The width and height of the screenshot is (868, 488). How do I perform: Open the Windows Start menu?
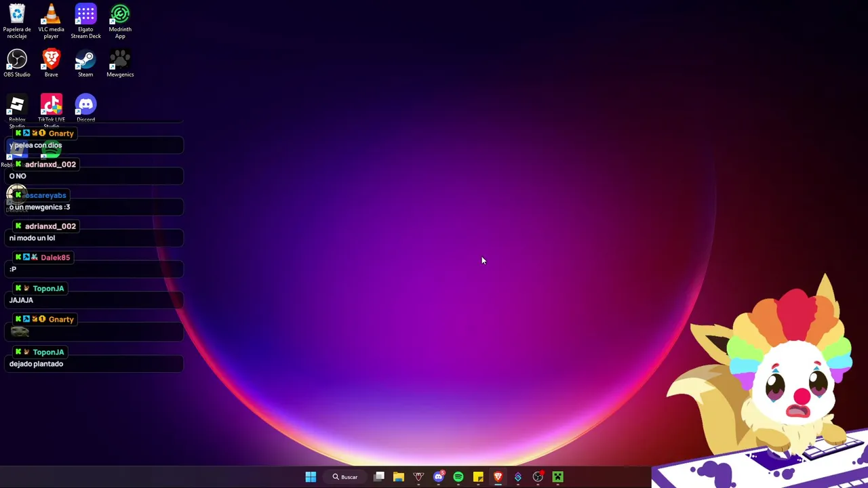tap(311, 477)
